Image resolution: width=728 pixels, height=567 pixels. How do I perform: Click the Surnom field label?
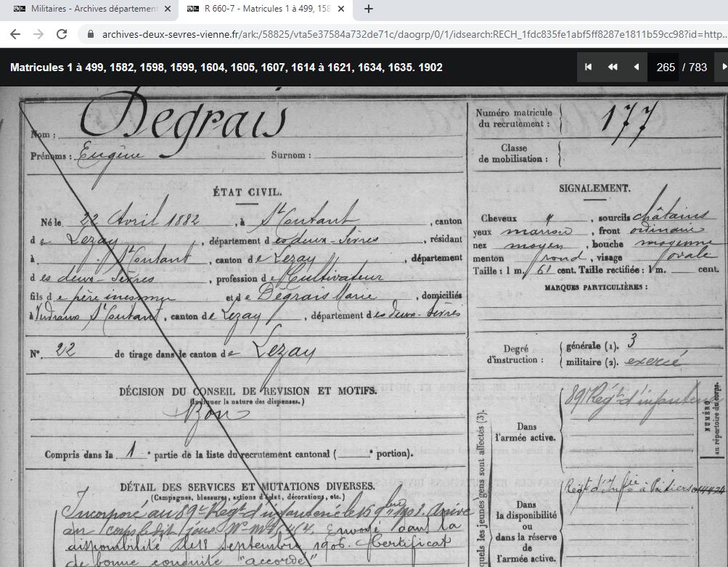pyautogui.click(x=290, y=155)
